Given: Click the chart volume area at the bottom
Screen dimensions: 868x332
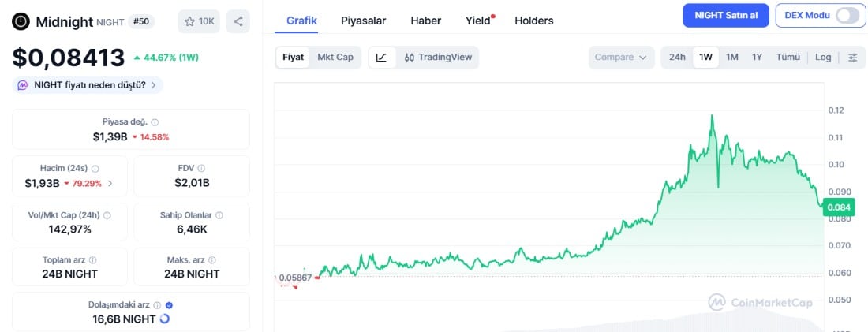Looking at the screenshot, I should coord(710,319).
